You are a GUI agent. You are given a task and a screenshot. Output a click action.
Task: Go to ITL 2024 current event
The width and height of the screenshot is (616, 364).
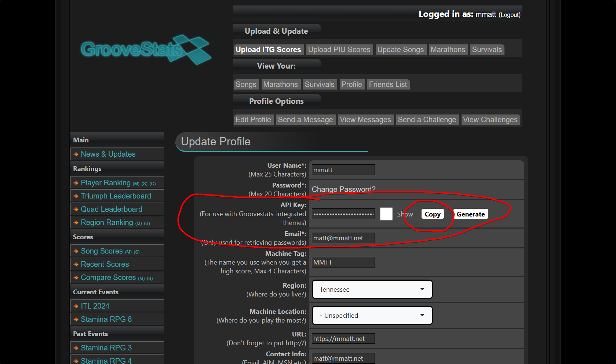[95, 306]
